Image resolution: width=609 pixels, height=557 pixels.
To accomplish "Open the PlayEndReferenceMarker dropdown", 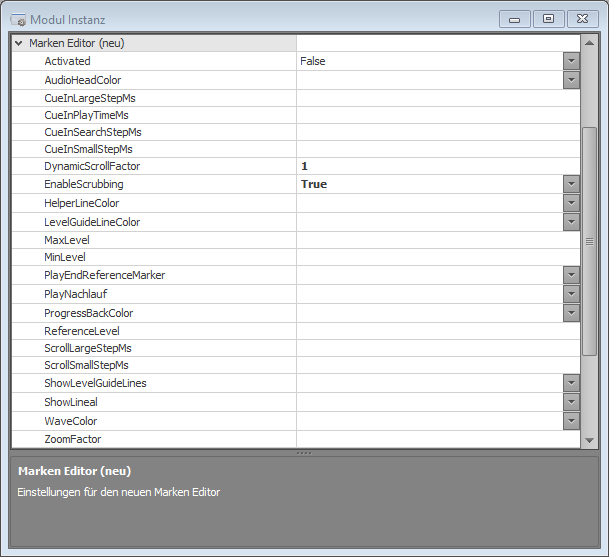I will (x=571, y=275).
